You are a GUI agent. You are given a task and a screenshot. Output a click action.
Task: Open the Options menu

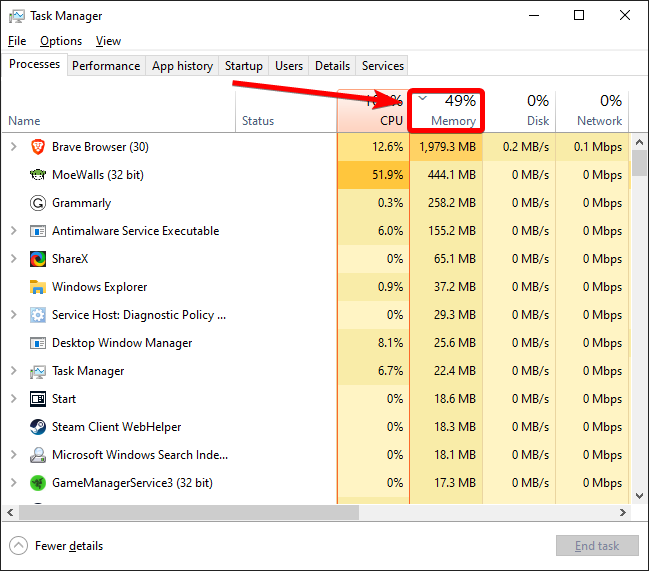tap(61, 41)
